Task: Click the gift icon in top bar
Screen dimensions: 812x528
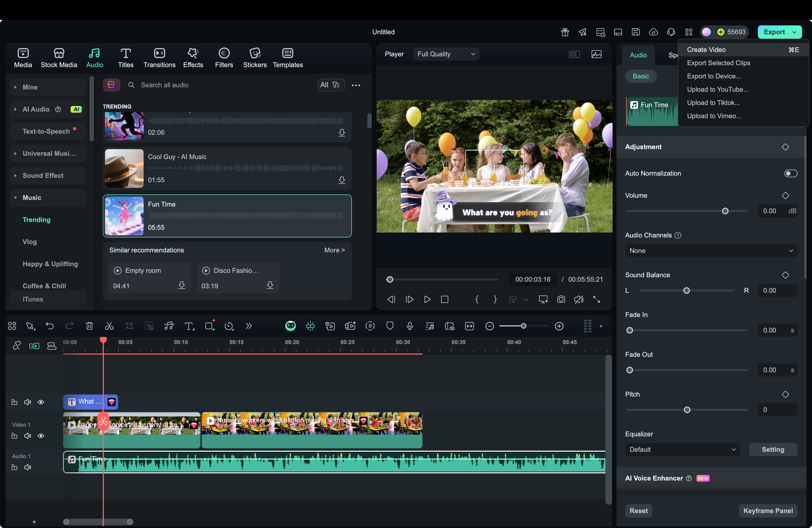Action: (x=565, y=32)
